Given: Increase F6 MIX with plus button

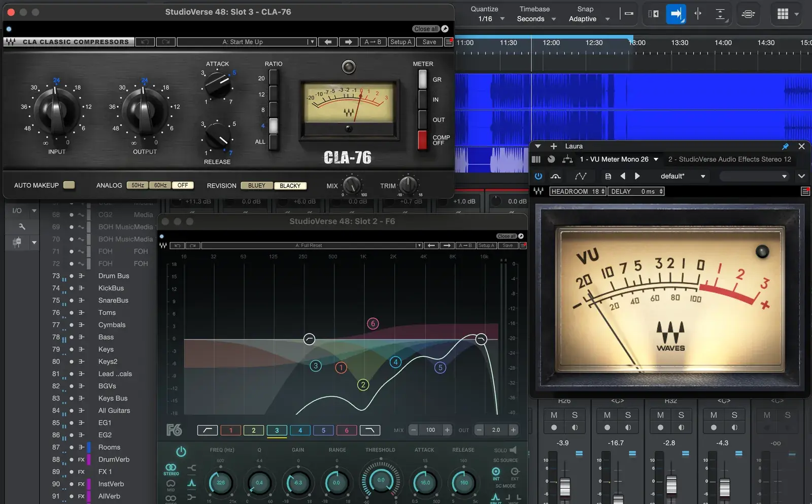Looking at the screenshot, I should tap(447, 430).
